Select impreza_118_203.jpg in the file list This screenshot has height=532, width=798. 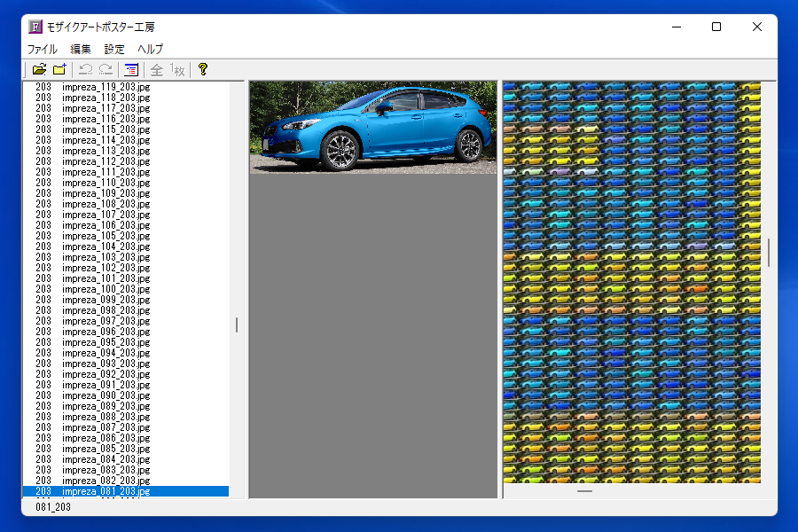(126, 98)
